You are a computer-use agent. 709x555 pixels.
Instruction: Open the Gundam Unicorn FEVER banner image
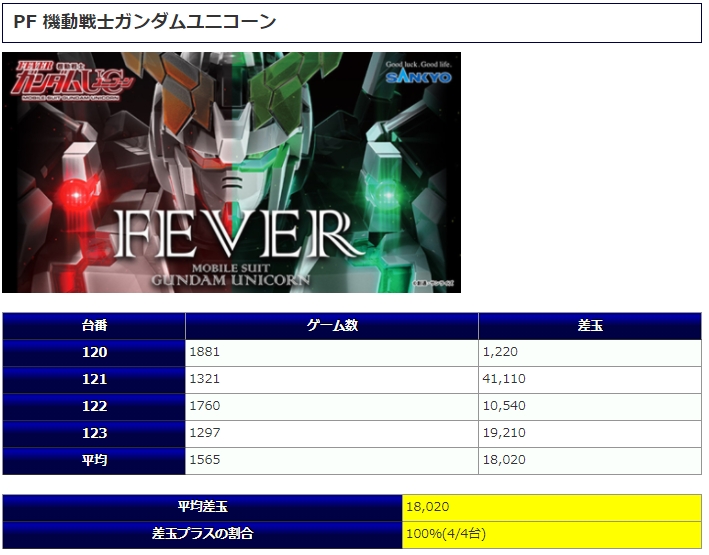[x=232, y=172]
